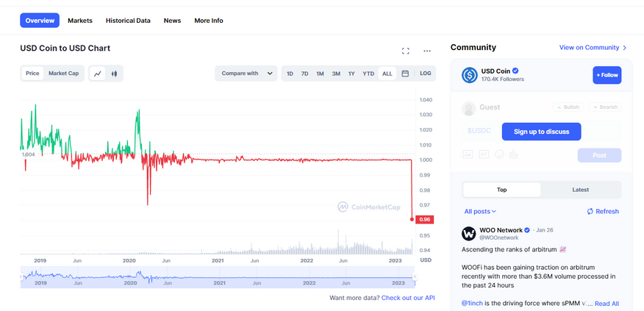Click the Refresh posts icon

pyautogui.click(x=590, y=211)
